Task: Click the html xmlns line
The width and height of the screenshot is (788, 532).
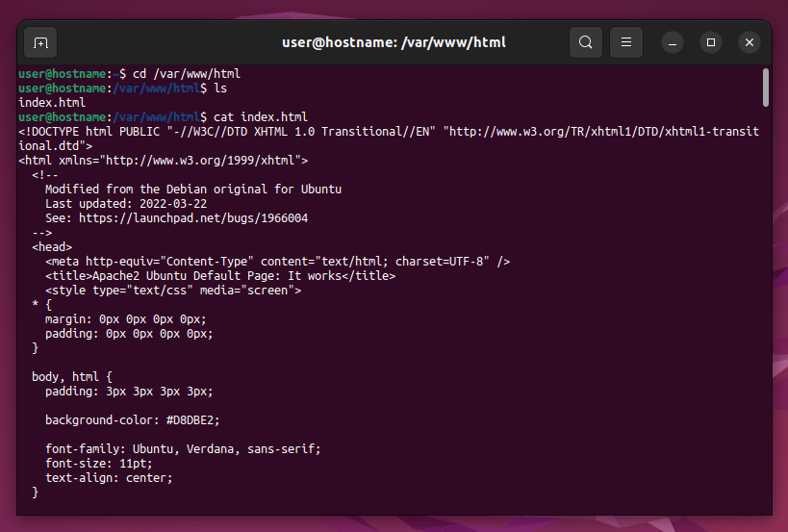Action: pyautogui.click(x=163, y=161)
